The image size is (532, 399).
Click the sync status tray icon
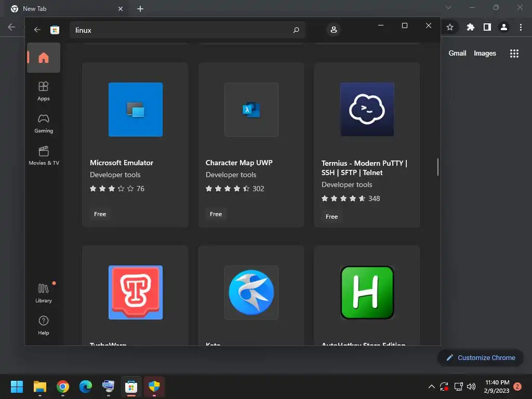tap(444, 387)
